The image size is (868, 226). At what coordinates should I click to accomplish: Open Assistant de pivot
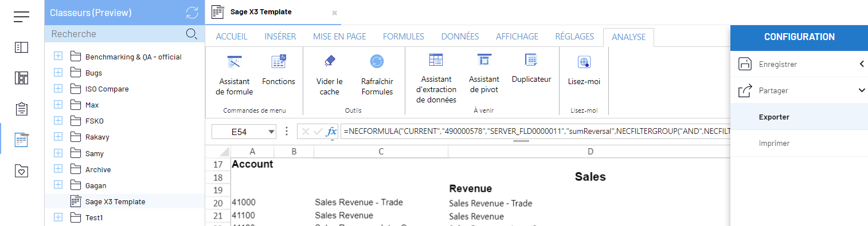click(x=484, y=73)
